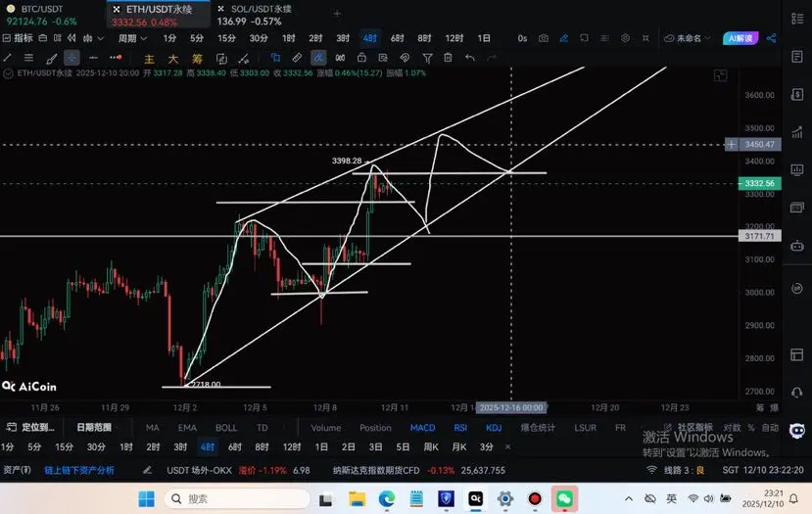This screenshot has width=812, height=514.
Task: Activate the crosshair cursor tool
Action: 72,58
